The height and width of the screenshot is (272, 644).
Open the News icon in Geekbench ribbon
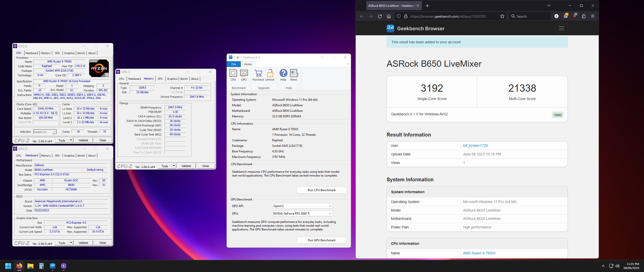click(294, 75)
